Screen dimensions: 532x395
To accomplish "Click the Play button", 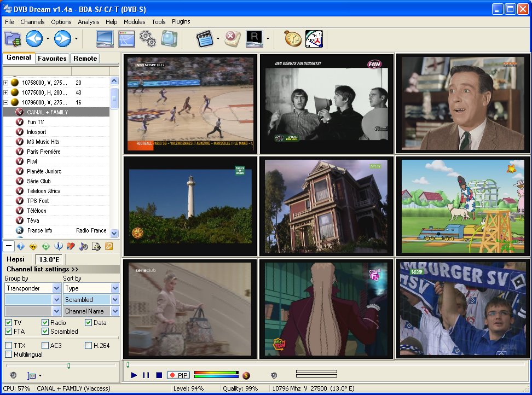I will click(x=134, y=375).
